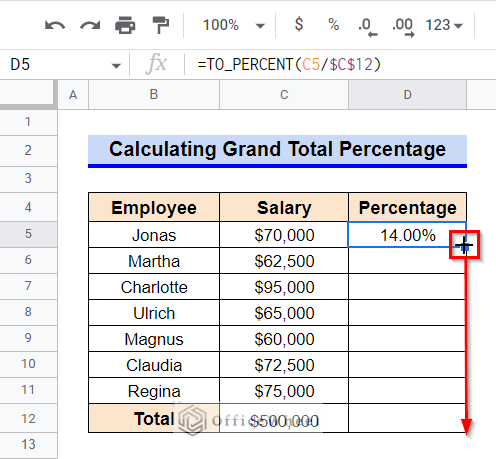Click the select-all corner box

coord(28,95)
